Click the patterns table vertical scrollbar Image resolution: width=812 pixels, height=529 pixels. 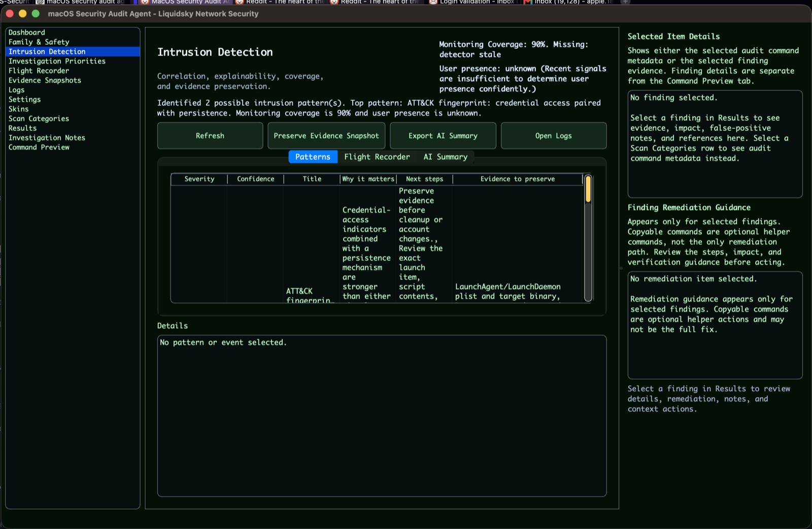coord(588,238)
